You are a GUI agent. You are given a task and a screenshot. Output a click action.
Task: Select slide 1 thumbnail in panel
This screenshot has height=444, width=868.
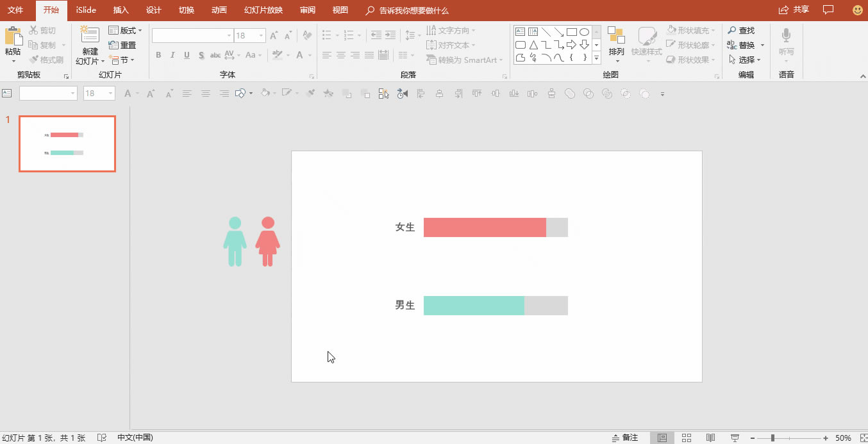[67, 144]
